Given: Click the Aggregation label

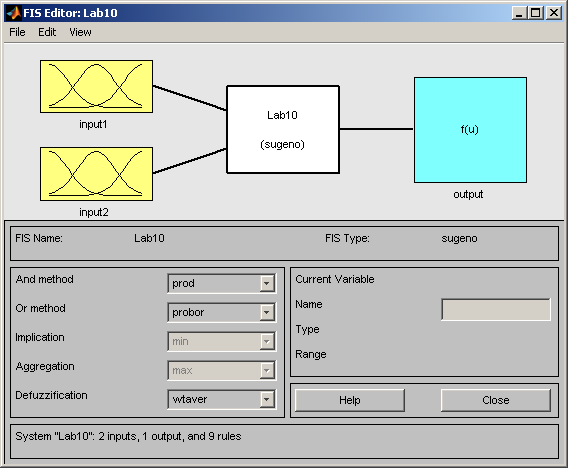Looking at the screenshot, I should click(45, 367).
